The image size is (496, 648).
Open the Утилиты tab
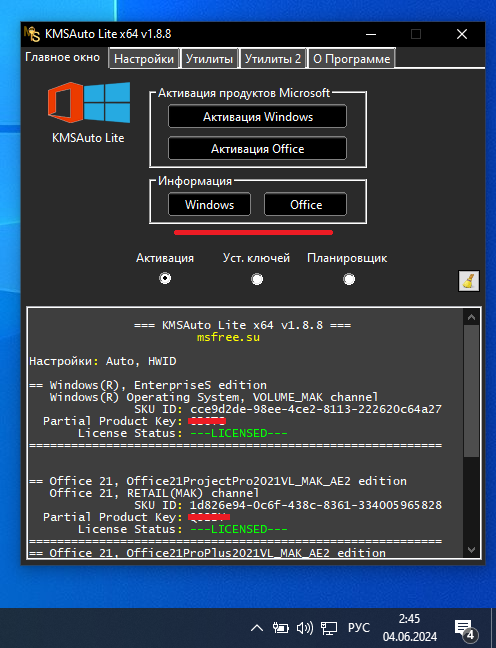coord(209,59)
